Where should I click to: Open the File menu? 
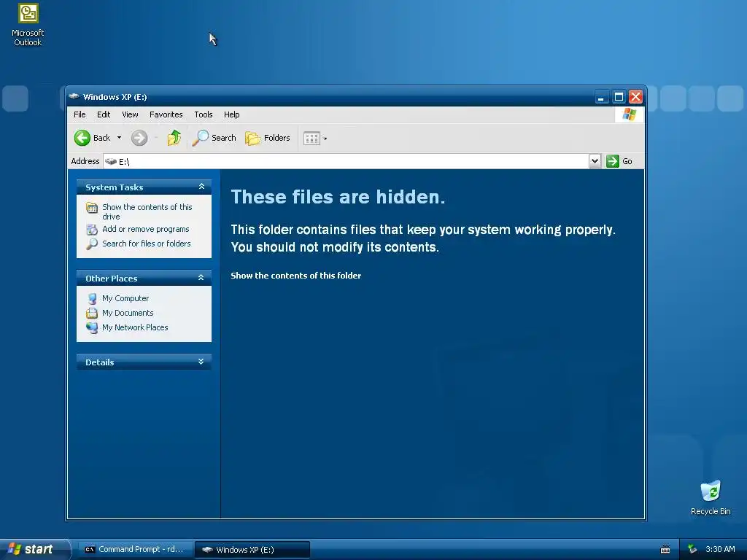pyautogui.click(x=80, y=114)
